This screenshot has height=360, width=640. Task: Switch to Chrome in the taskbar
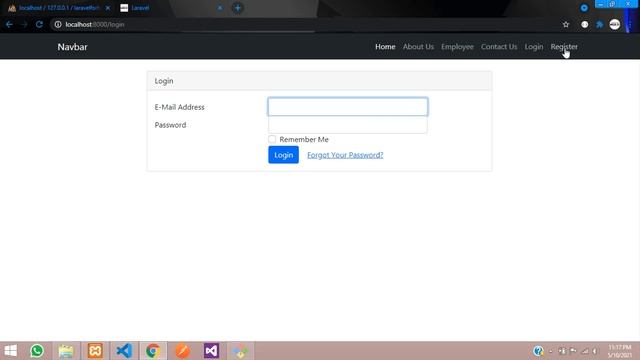coord(153,351)
